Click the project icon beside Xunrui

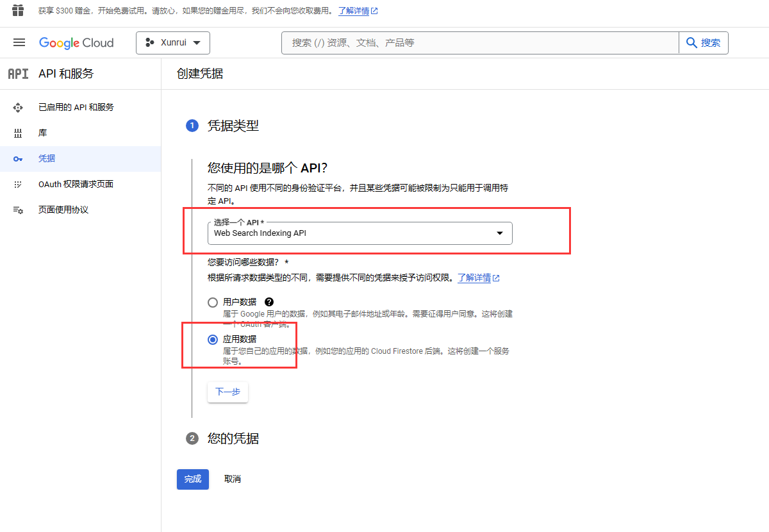click(150, 42)
